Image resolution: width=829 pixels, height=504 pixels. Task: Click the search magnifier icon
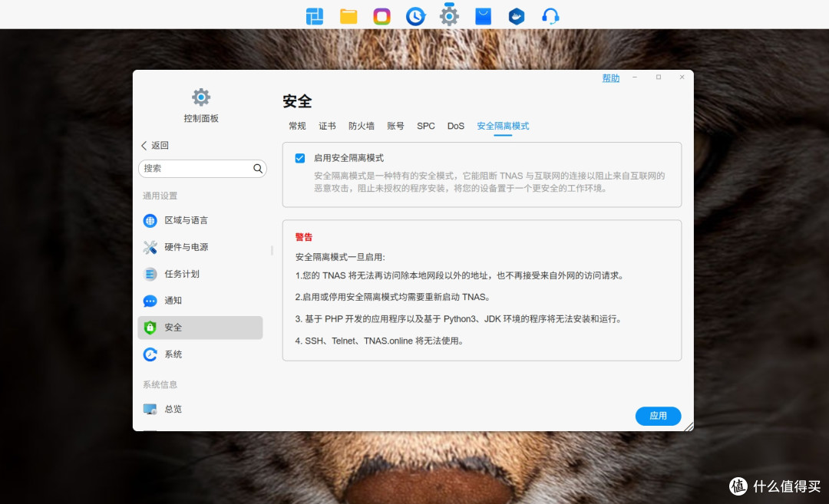[257, 169]
